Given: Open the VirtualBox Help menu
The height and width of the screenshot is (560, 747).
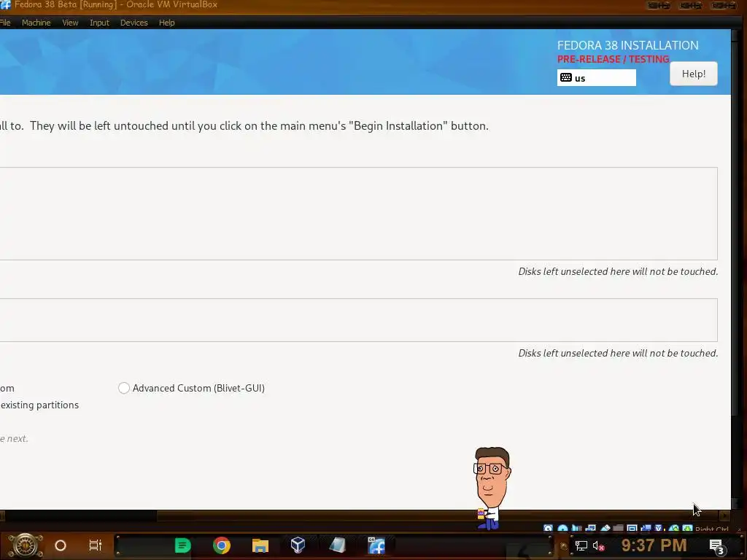Looking at the screenshot, I should [x=167, y=23].
